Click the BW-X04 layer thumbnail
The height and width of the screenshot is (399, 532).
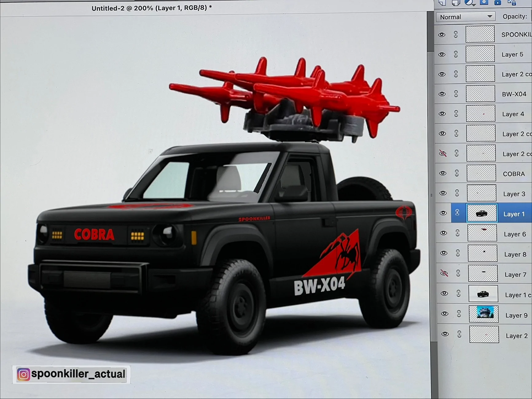(x=480, y=94)
